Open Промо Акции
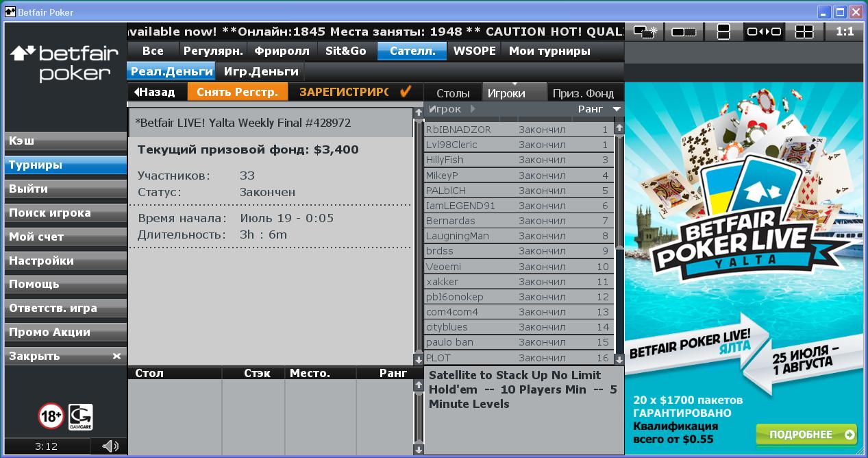This screenshot has height=458, width=868. [65, 333]
